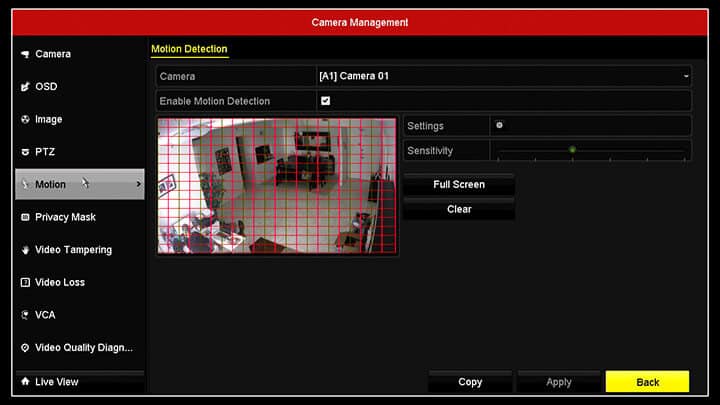The height and width of the screenshot is (405, 720).
Task: Clear the motion detection area
Action: 458,209
